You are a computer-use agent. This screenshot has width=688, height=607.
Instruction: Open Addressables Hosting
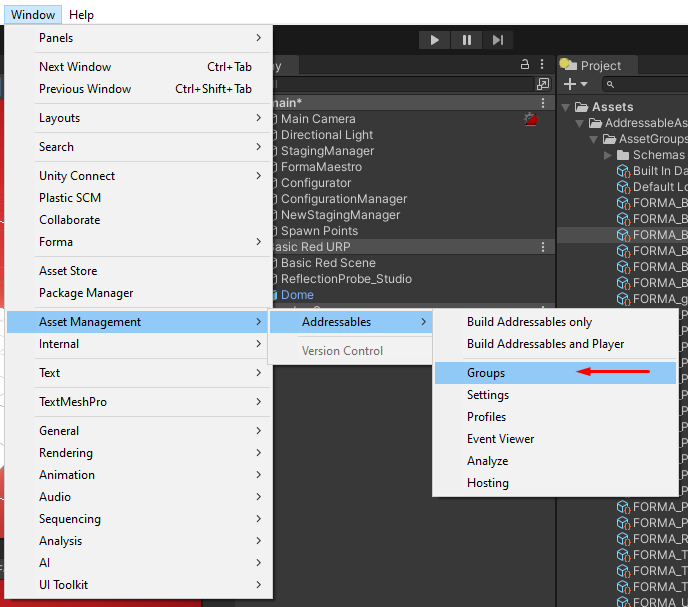pos(555,483)
